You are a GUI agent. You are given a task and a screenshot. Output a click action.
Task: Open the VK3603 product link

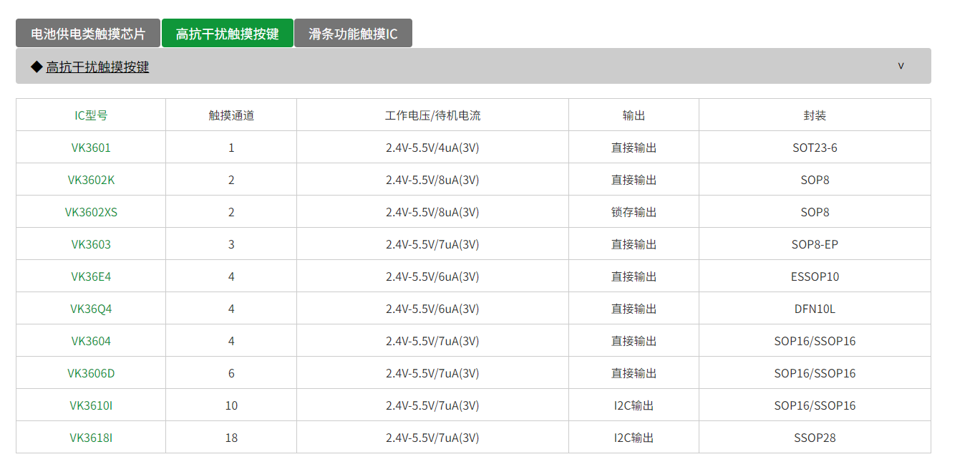point(91,244)
